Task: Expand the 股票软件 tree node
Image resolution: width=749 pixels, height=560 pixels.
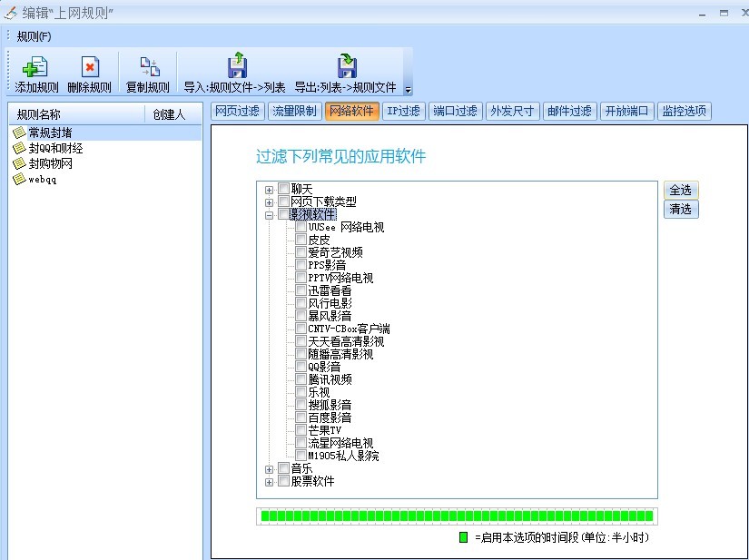Action: tap(269, 482)
